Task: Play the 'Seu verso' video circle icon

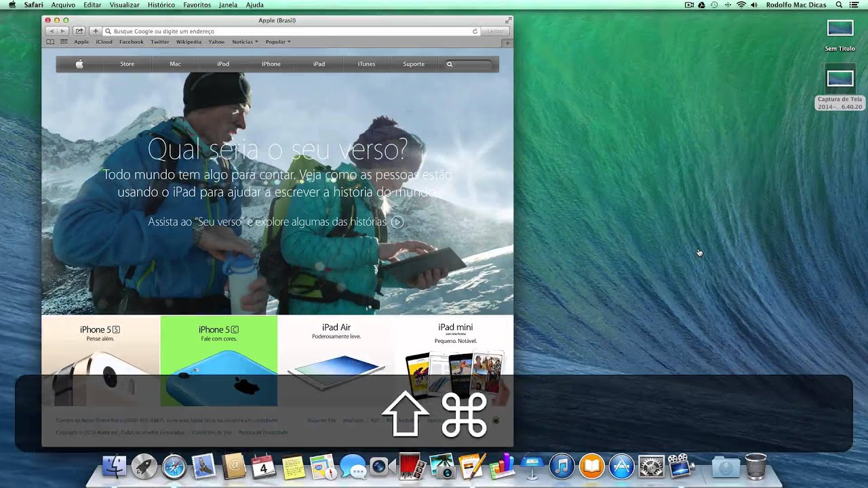Action: (397, 222)
